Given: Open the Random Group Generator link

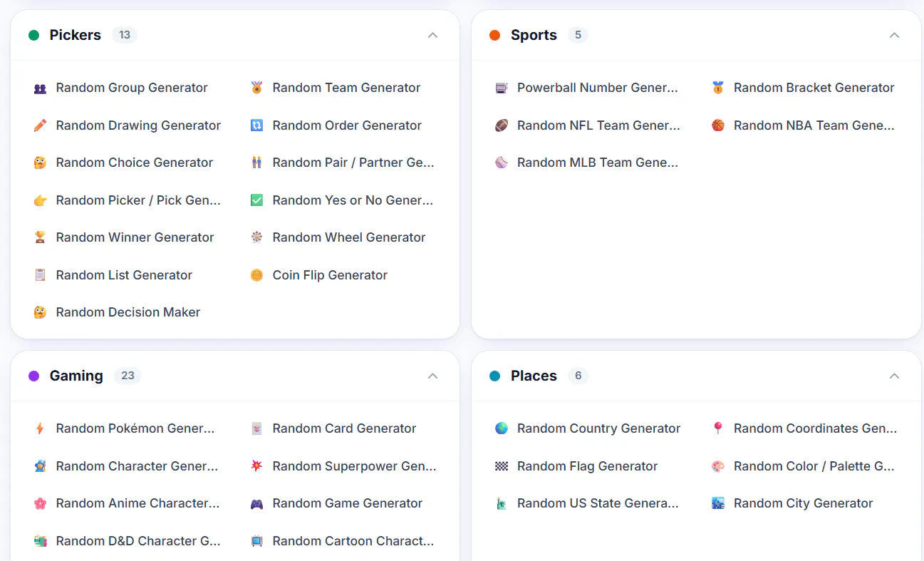Looking at the screenshot, I should [132, 88].
